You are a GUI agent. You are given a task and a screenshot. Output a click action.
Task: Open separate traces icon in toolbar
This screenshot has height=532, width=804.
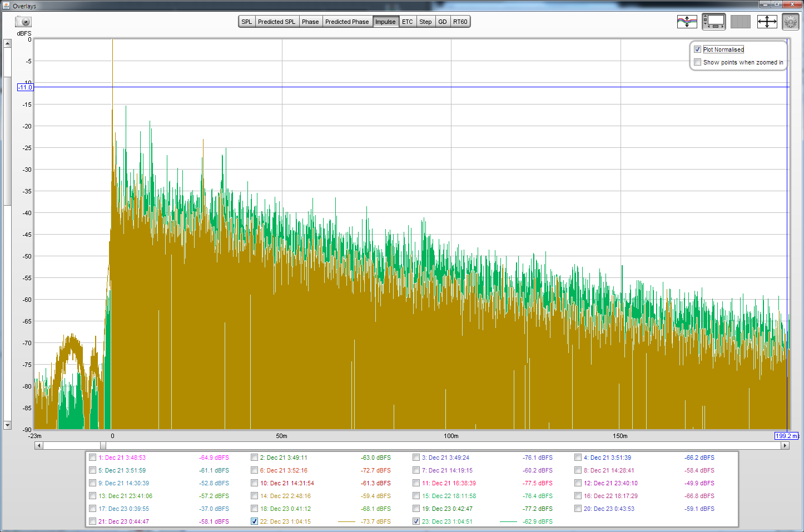point(687,22)
